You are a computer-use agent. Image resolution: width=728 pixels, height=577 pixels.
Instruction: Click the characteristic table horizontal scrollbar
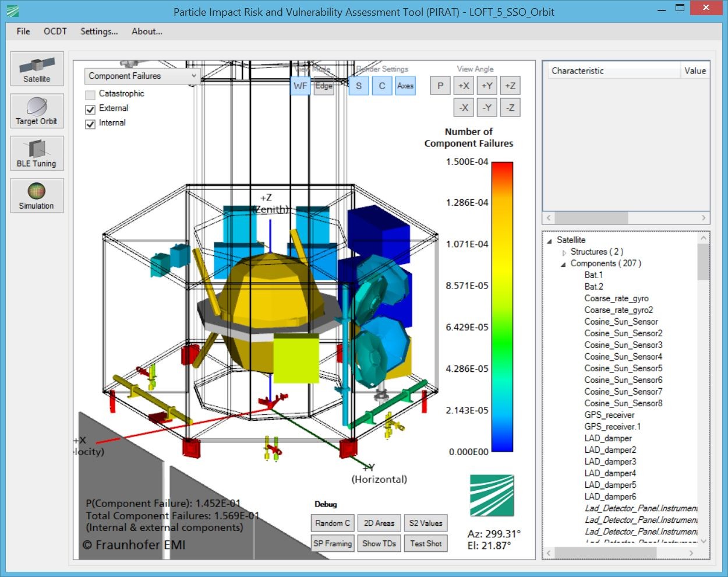[626, 218]
